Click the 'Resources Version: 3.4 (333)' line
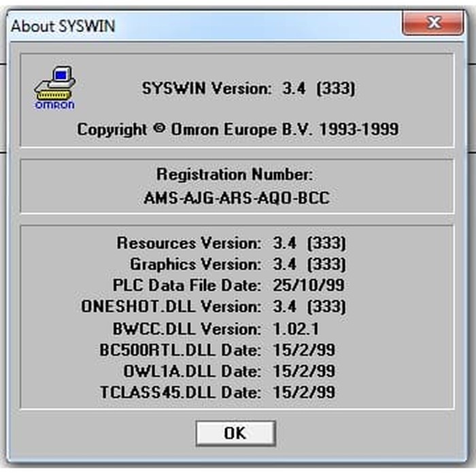The image size is (476, 476). click(x=231, y=243)
